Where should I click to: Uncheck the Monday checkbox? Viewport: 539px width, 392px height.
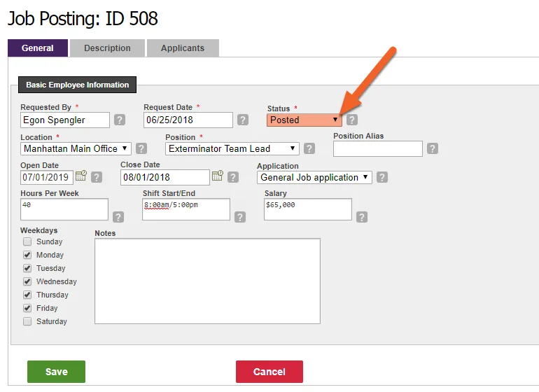[x=27, y=255]
